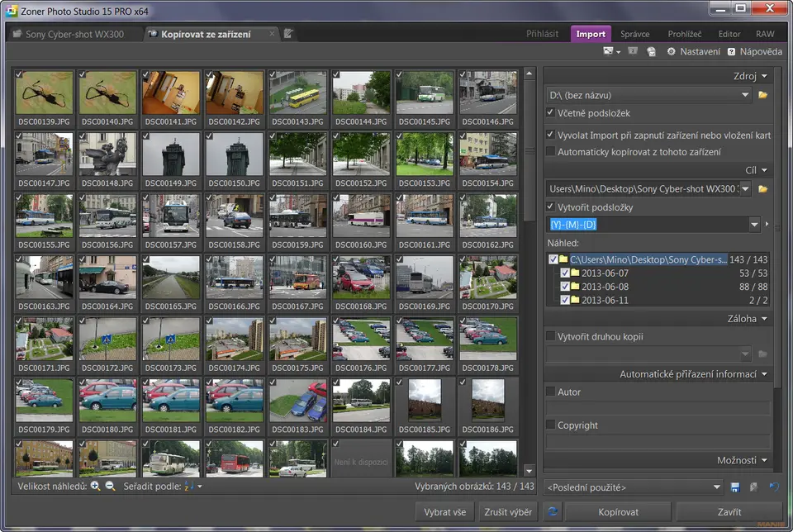Enable Automaticky kopírovat z tohoto zařízení
This screenshot has width=793, height=532.
551,152
